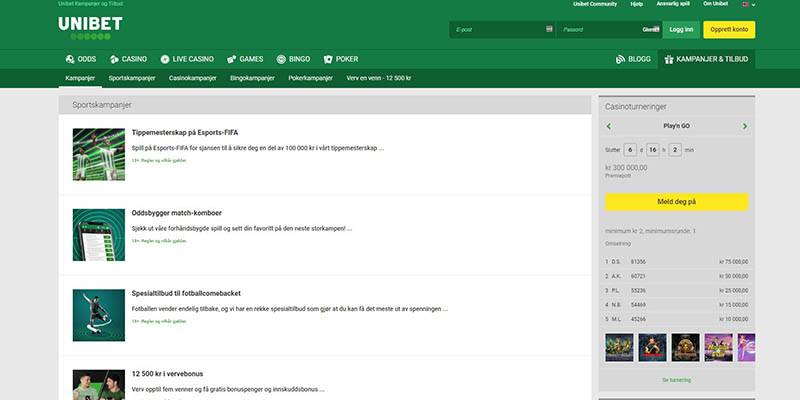The image size is (800, 400).
Task: Open terms link under fotballcomebacket campaign
Action: coord(159,321)
